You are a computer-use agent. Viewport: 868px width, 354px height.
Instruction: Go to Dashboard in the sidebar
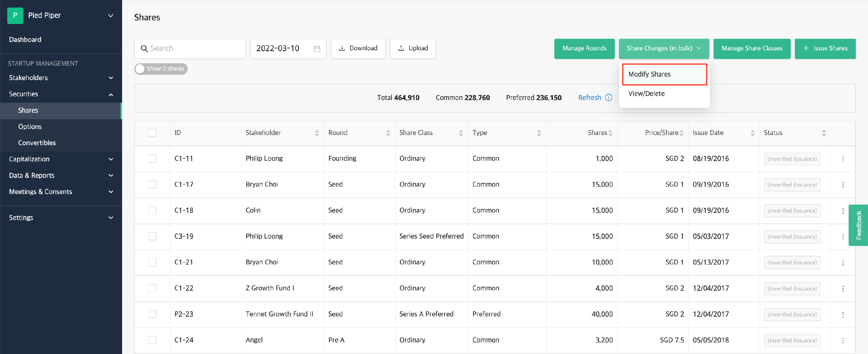(x=25, y=40)
